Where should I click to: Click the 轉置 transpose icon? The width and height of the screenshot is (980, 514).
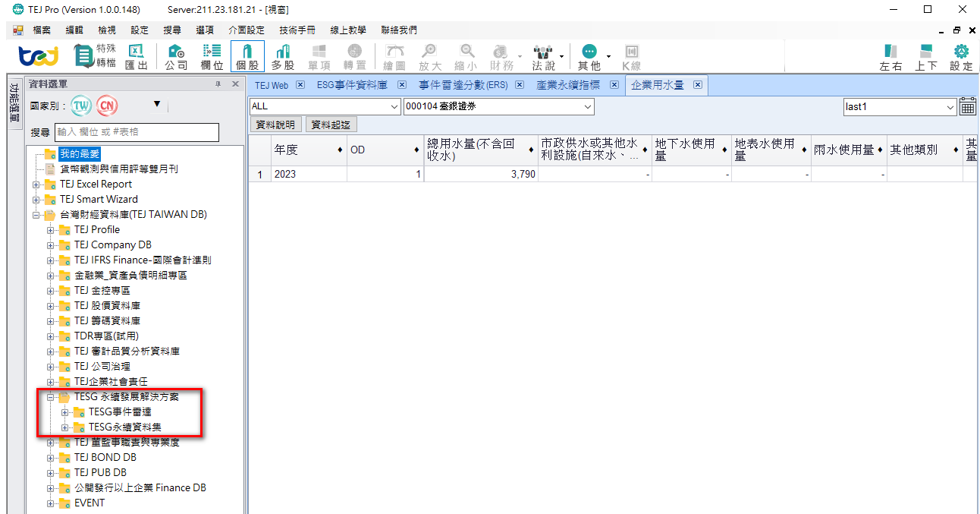click(x=354, y=57)
